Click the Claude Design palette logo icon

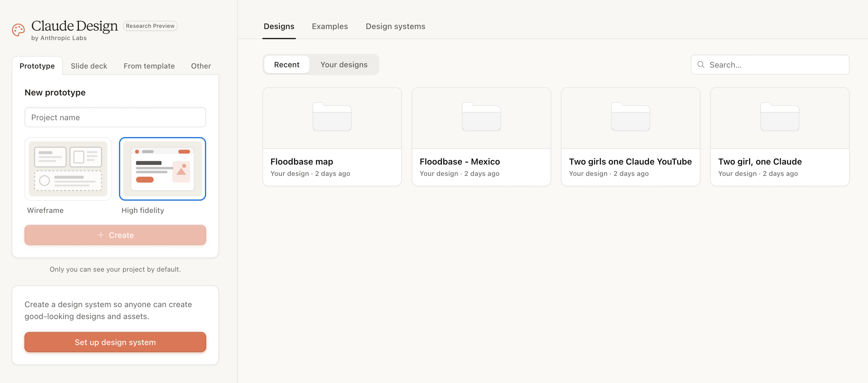18,30
